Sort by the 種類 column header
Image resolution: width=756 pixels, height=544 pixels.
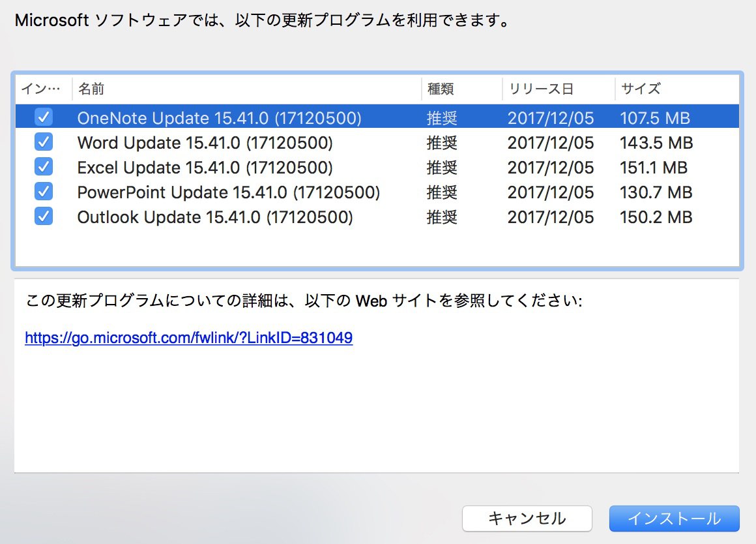(462, 89)
